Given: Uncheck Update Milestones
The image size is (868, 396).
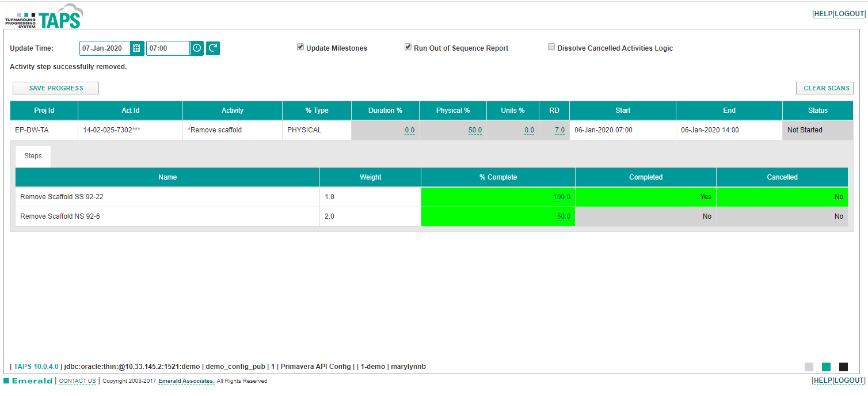Looking at the screenshot, I should click(x=300, y=47).
